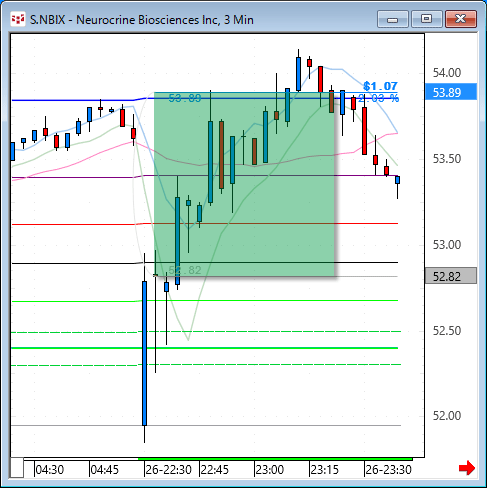Click the 53.00 price axis label
Screen dimensions: 487x488
tap(447, 245)
